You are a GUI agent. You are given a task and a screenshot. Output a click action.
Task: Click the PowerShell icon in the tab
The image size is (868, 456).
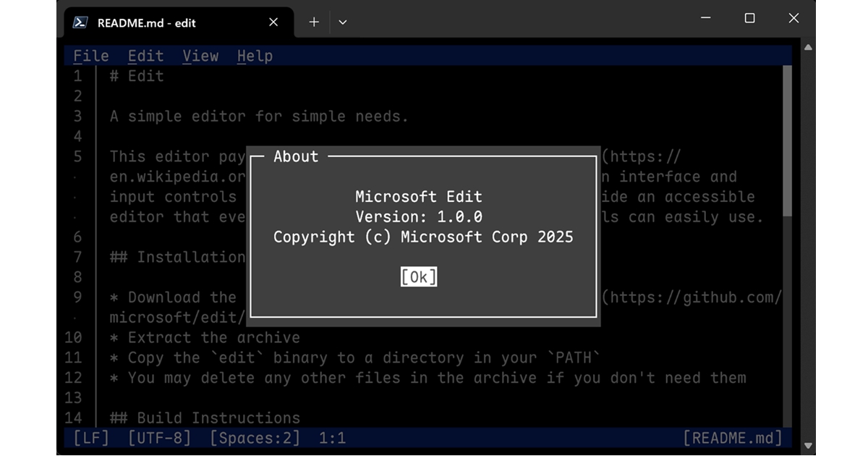click(80, 22)
